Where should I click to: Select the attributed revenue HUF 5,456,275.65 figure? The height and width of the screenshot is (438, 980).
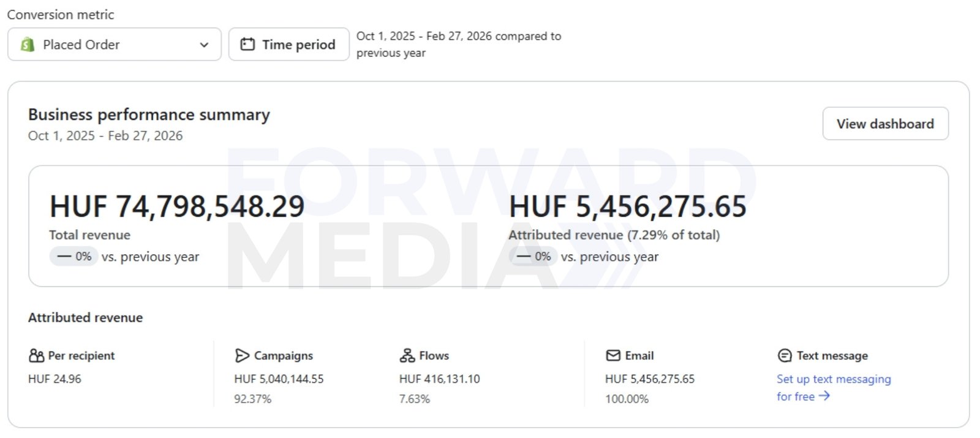point(628,206)
